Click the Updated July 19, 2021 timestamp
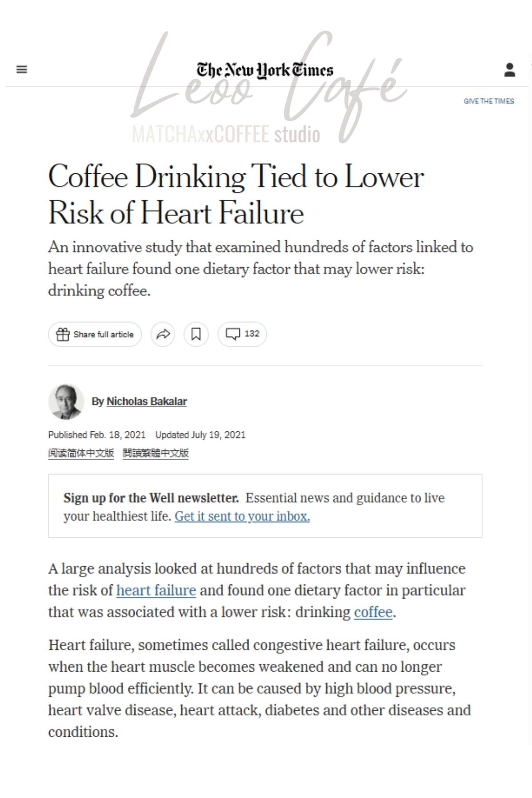 click(200, 435)
